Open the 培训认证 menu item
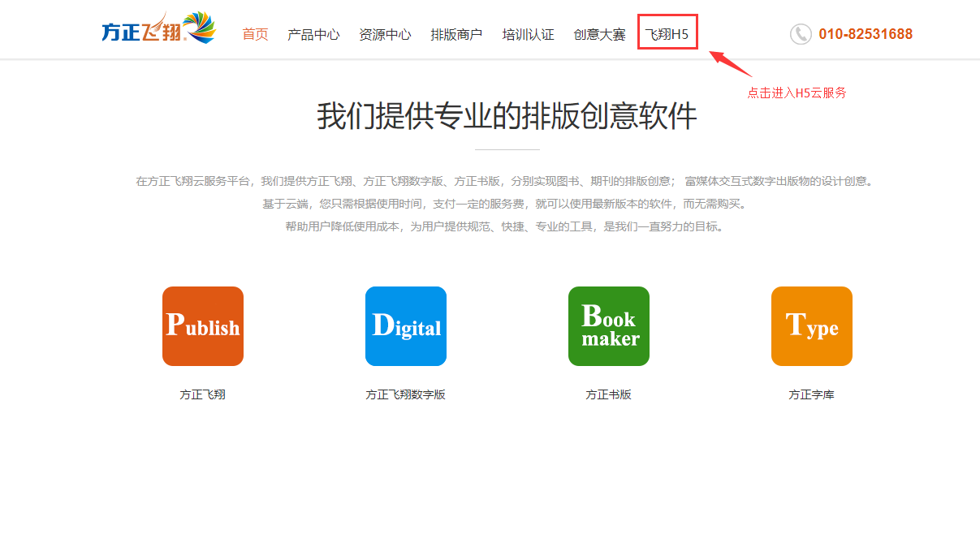980x547 pixels. (x=528, y=34)
